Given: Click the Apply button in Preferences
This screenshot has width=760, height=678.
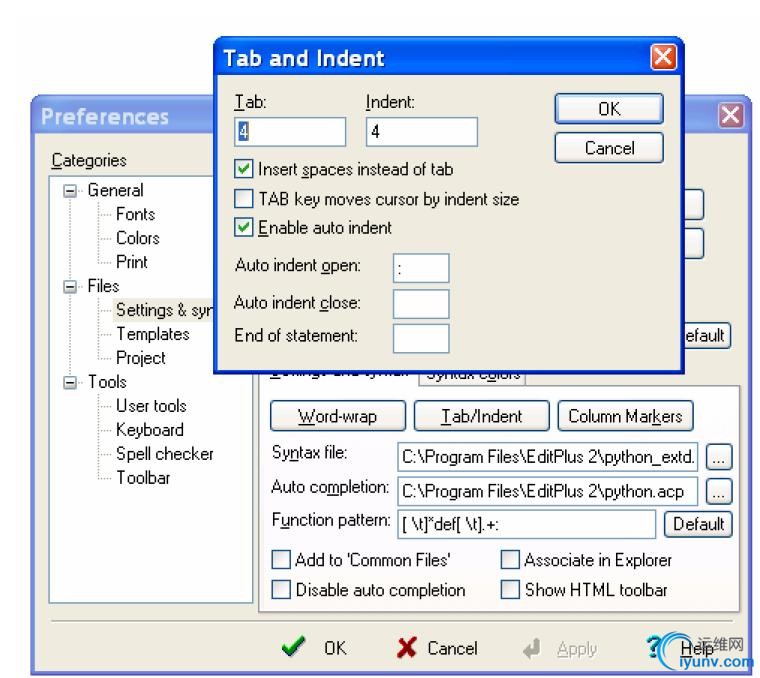Looking at the screenshot, I should coord(560,648).
